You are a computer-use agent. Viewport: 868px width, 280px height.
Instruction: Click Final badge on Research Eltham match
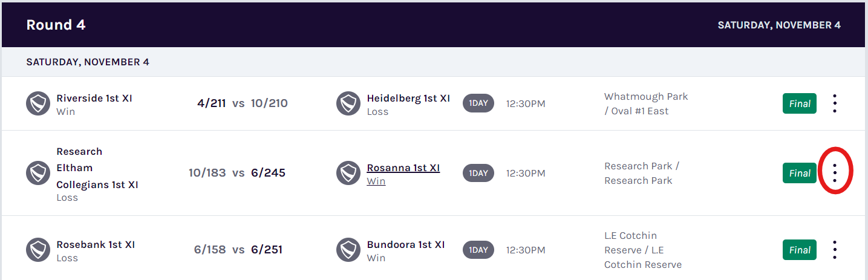click(x=800, y=173)
